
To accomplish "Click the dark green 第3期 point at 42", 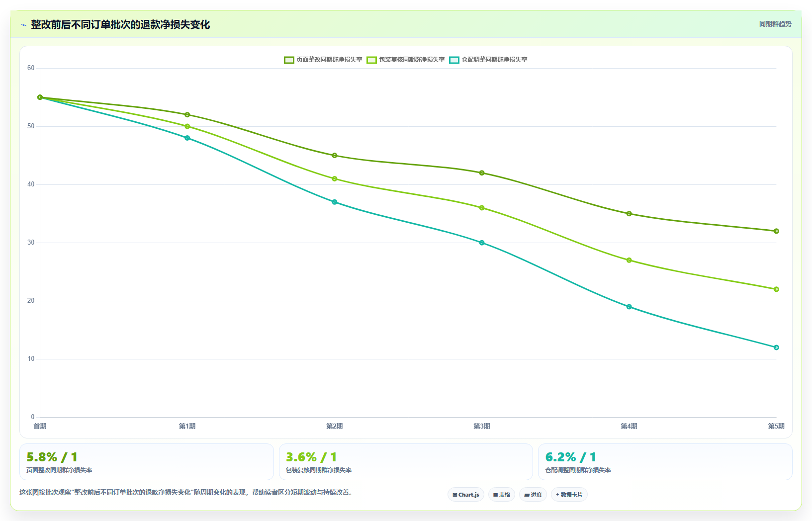I will pos(482,173).
